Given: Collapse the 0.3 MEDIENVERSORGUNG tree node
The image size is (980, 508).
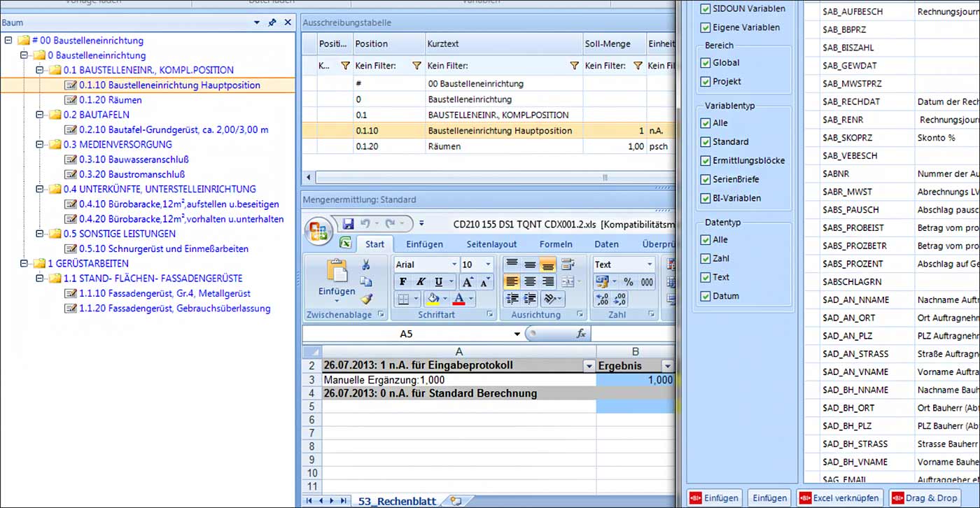Looking at the screenshot, I should (x=39, y=145).
